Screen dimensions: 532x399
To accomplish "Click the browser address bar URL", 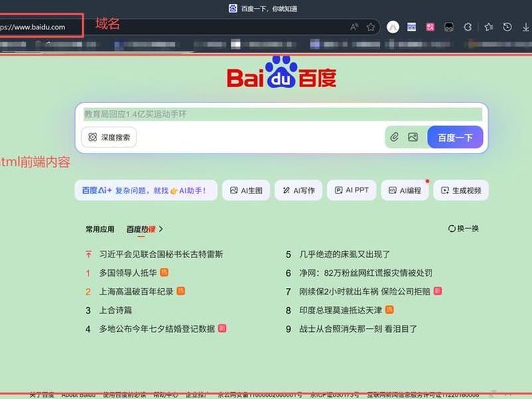I will click(33, 27).
